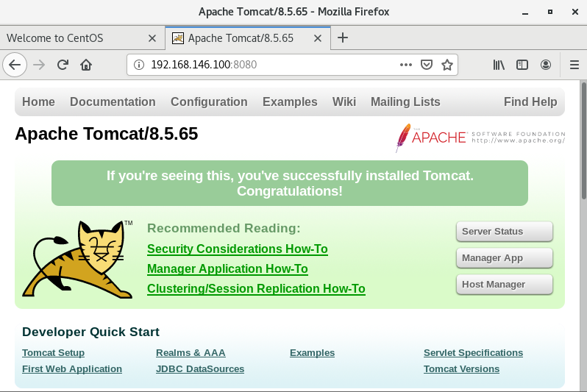This screenshot has width=587, height=392.
Task: Click the Manager App button
Action: (x=505, y=258)
